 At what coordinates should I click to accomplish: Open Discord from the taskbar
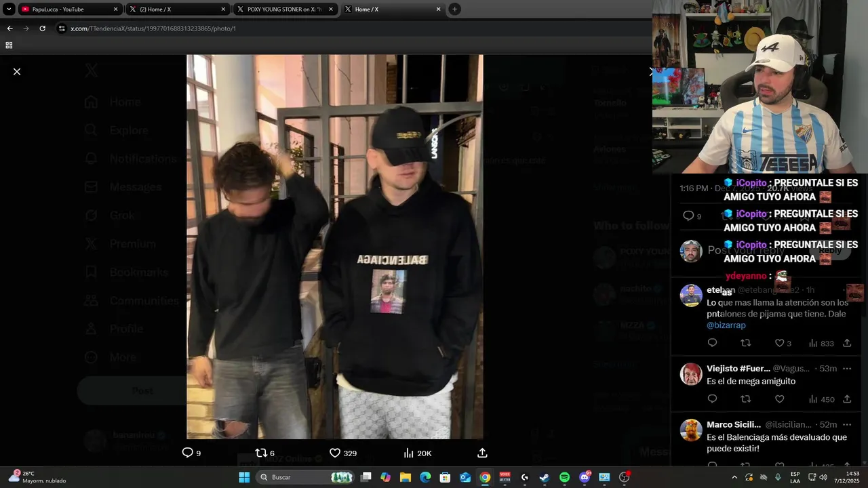[x=585, y=477]
